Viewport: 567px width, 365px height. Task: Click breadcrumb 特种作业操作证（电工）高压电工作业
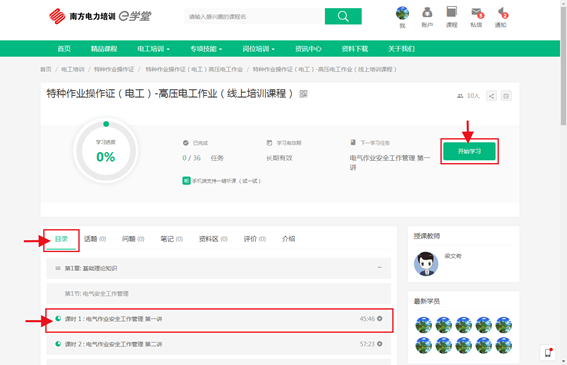tap(194, 69)
